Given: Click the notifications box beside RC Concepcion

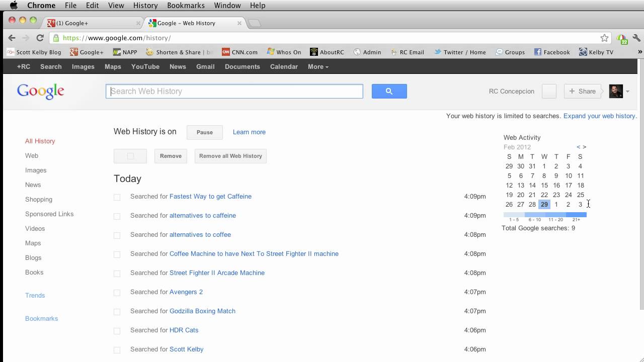Looking at the screenshot, I should click(549, 91).
